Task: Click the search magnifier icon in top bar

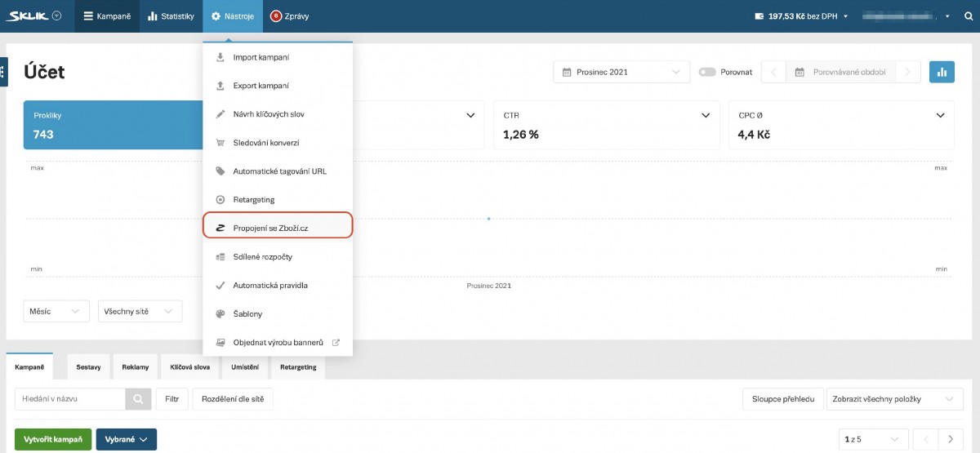Action: pos(968,16)
